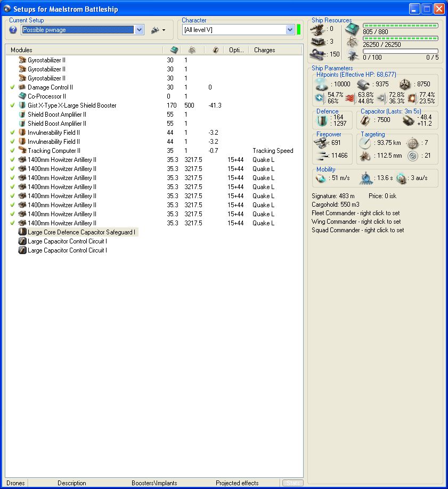448x489 pixels.
Task: Switch to the Projected effects tab
Action: tap(237, 483)
